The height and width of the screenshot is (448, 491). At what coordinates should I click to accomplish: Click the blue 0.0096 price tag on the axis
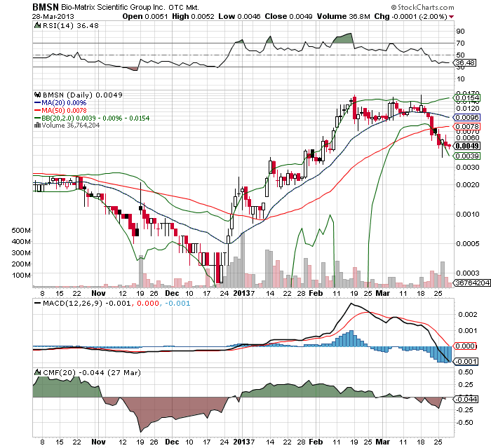tap(467, 117)
